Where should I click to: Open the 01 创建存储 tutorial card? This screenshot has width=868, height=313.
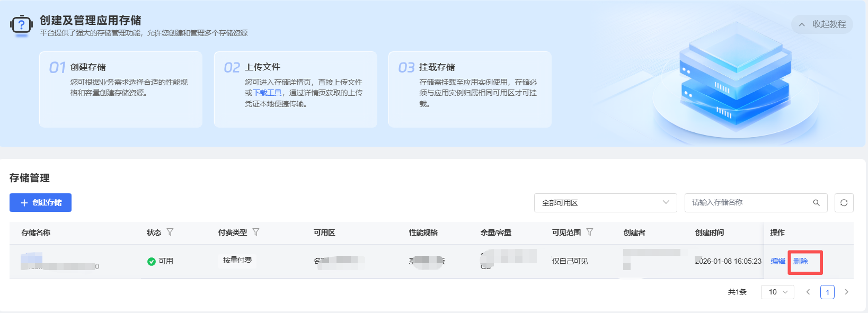[121, 89]
